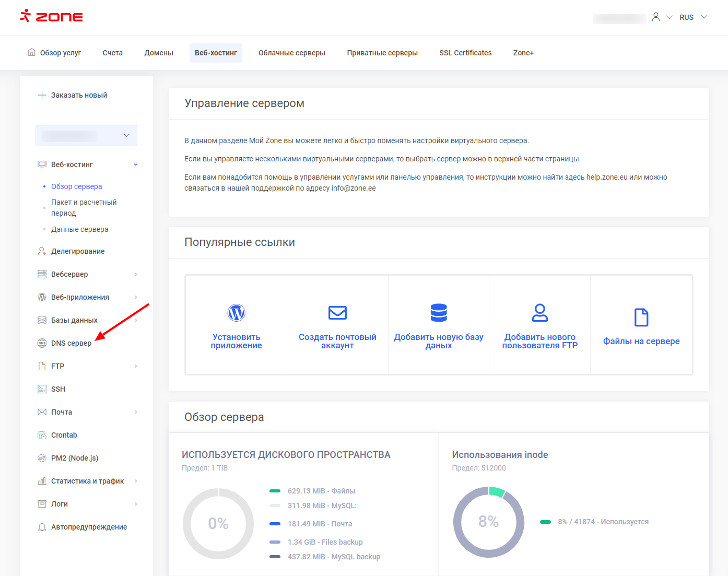
Task: Click the add FTP user person icon
Action: tap(539, 313)
